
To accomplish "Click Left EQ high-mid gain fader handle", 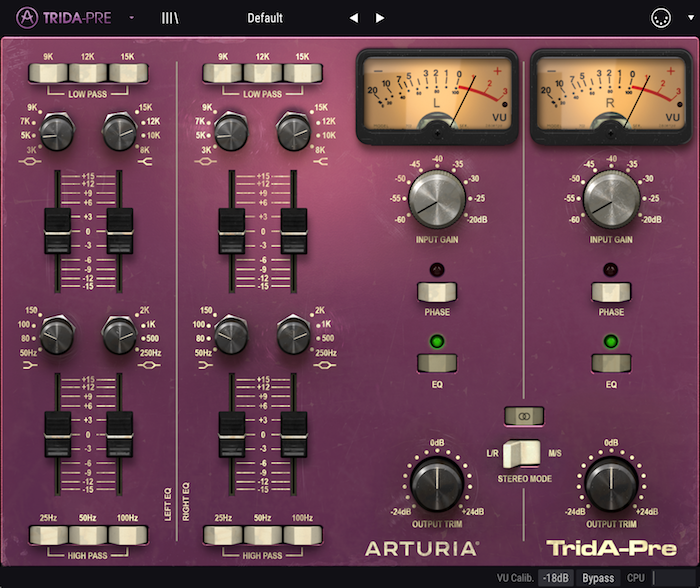I will (57, 231).
